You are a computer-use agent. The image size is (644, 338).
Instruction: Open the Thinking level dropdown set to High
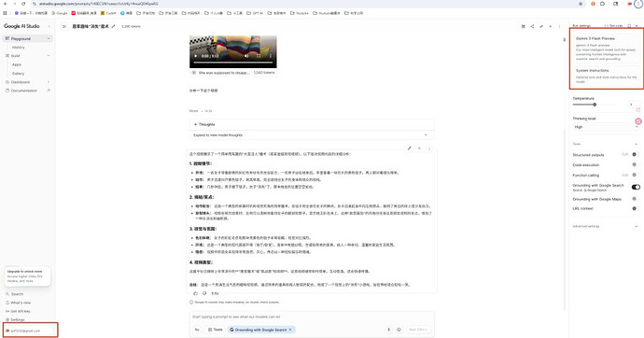(607, 127)
